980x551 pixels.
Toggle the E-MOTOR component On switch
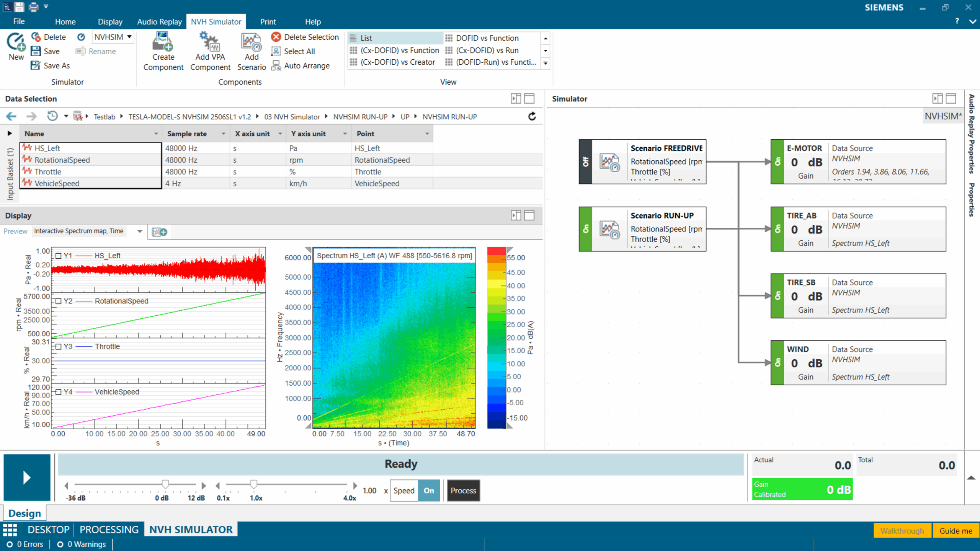777,162
